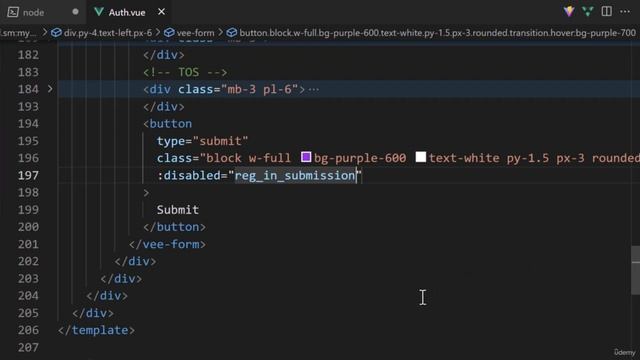Viewport: 640px width, 360px height.
Task: Click the unsaved dot indicator on node tab
Action: click(76, 12)
